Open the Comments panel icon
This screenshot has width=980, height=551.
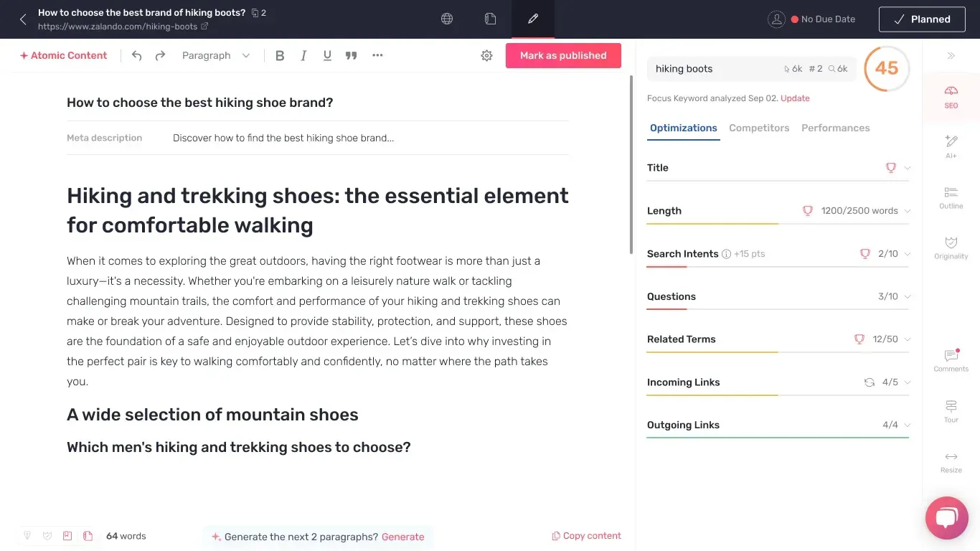[951, 359]
